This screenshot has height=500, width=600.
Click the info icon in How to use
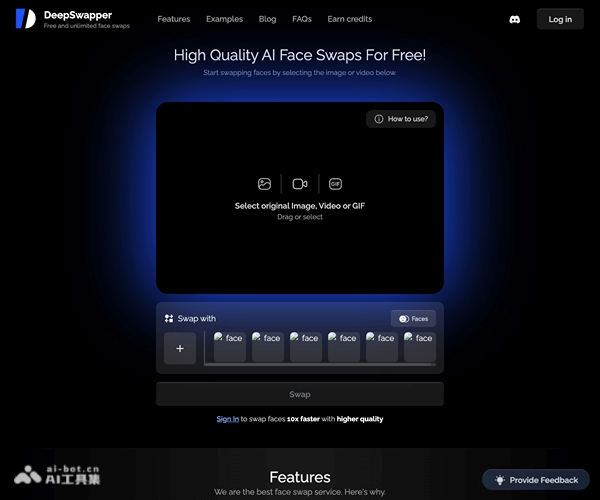379,119
